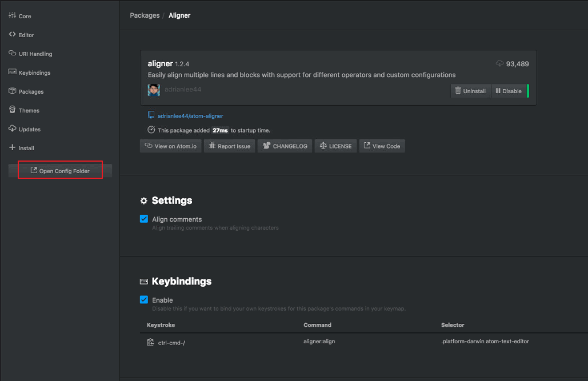Click the adrianlee44 author avatar
Viewport: 588px width, 381px height.
coord(154,90)
